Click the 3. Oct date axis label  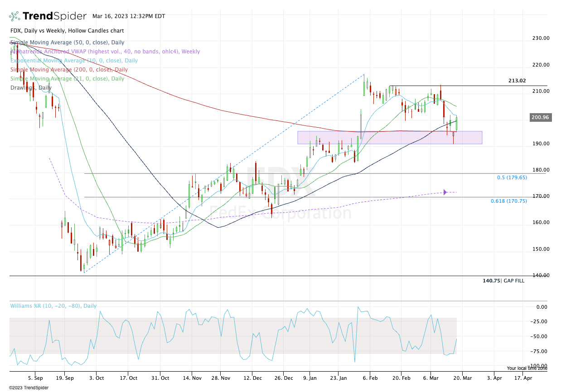point(97,378)
